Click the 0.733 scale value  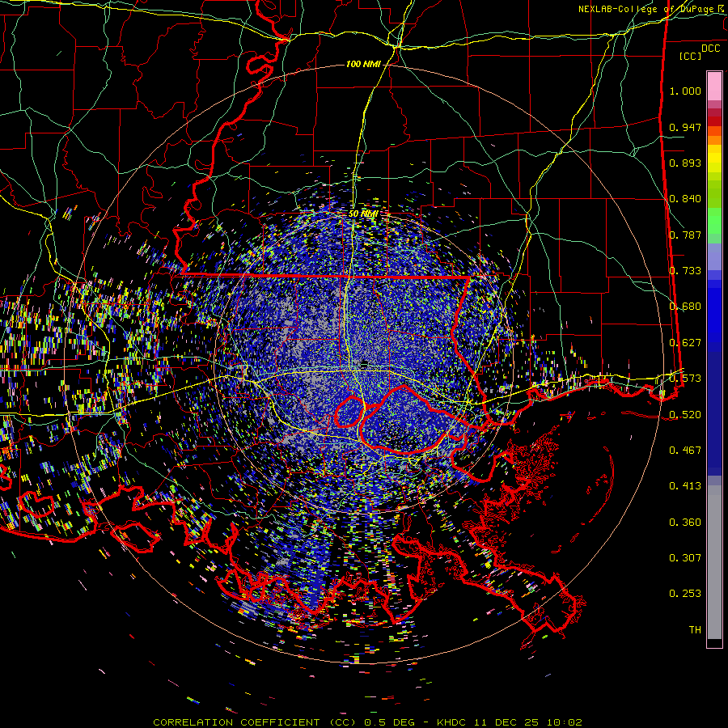(x=685, y=270)
